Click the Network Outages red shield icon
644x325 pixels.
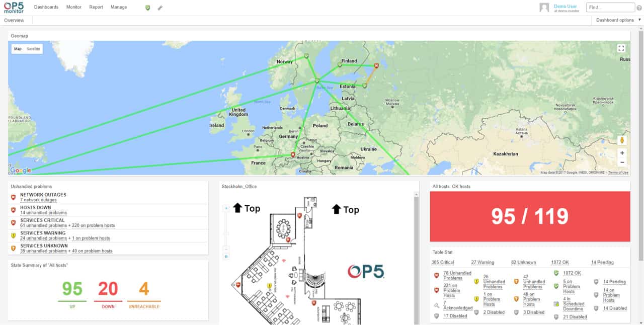13,196
